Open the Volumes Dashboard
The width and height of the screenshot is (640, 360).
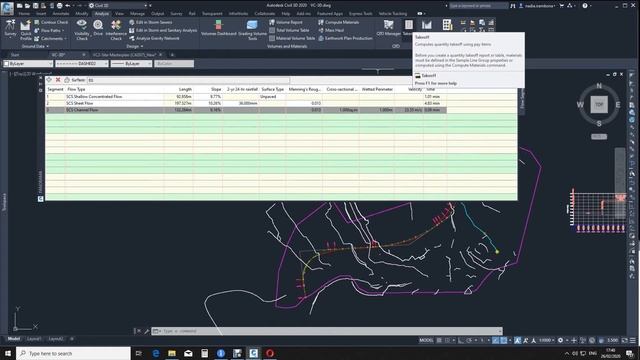pyautogui.click(x=218, y=28)
